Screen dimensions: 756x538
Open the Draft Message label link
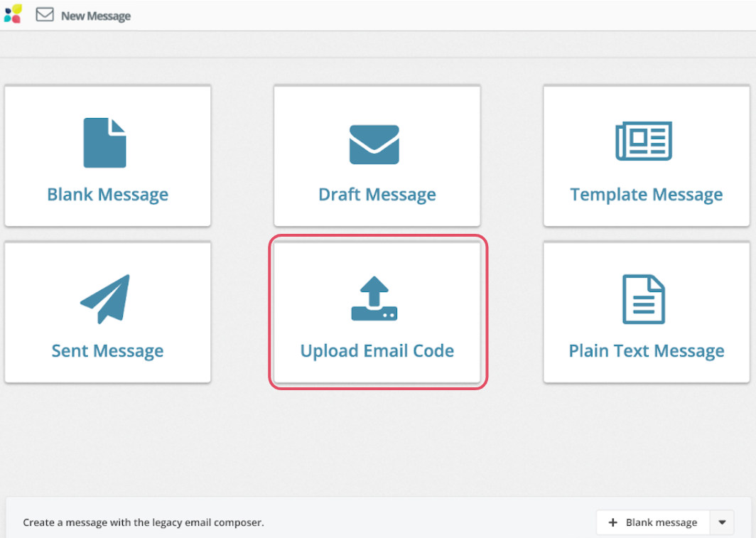[x=377, y=194]
